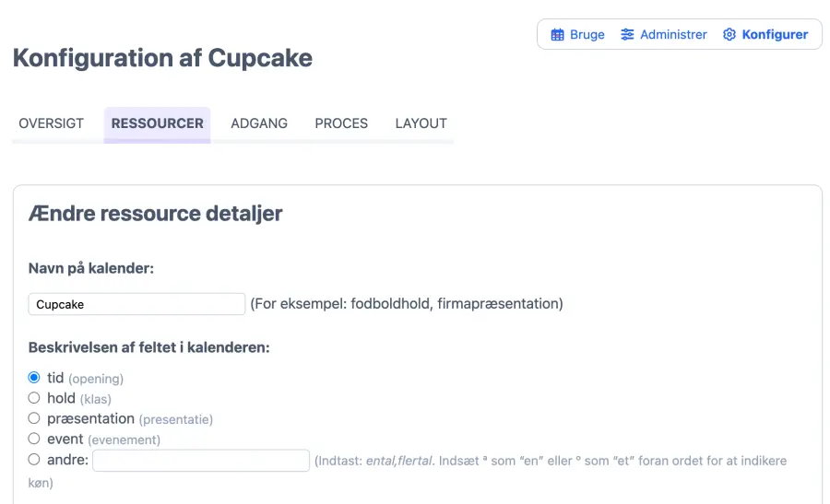Click the 'præsentation' option label text
830x504 pixels.
pyautogui.click(x=90, y=418)
